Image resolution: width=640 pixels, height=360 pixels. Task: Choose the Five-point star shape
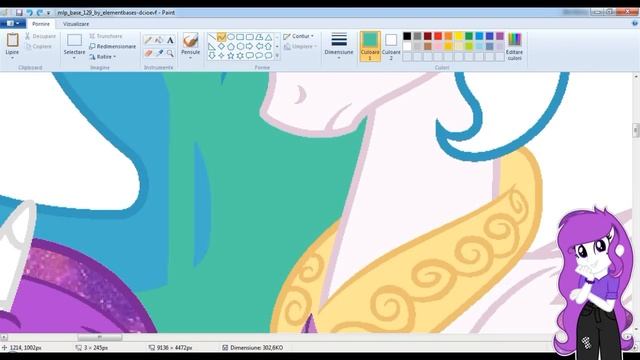[x=231, y=56]
